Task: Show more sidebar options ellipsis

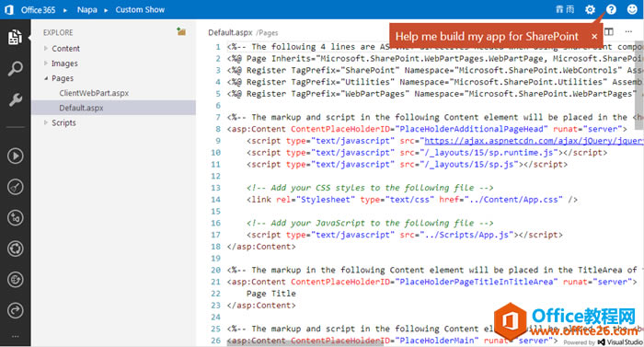Action: click(x=16, y=336)
